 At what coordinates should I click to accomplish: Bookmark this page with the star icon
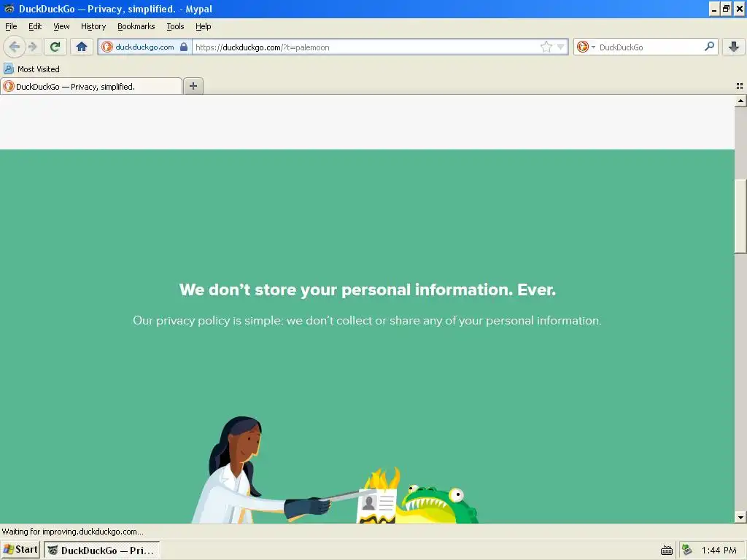(x=546, y=47)
